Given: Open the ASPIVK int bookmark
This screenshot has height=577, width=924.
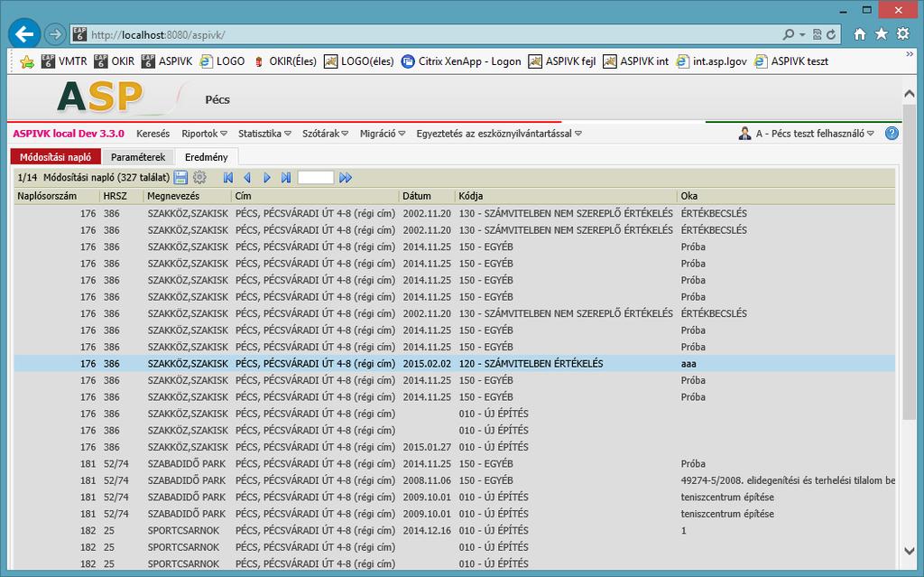Looking at the screenshot, I should [636, 61].
